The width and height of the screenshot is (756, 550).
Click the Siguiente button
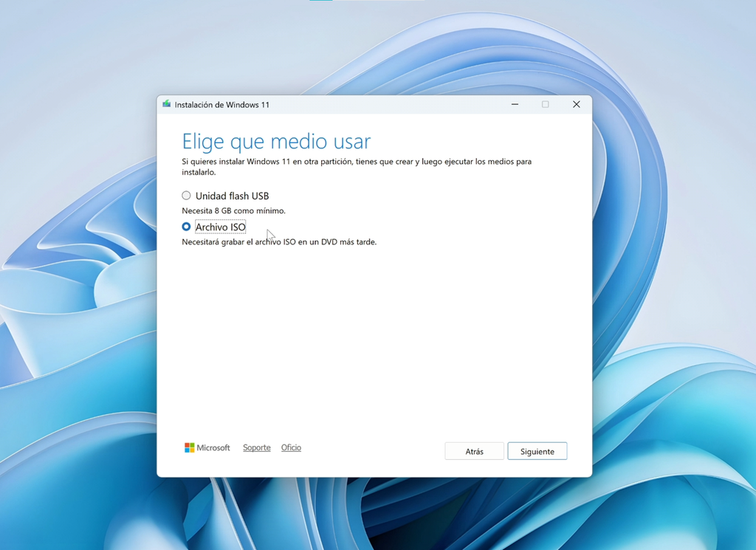(537, 451)
